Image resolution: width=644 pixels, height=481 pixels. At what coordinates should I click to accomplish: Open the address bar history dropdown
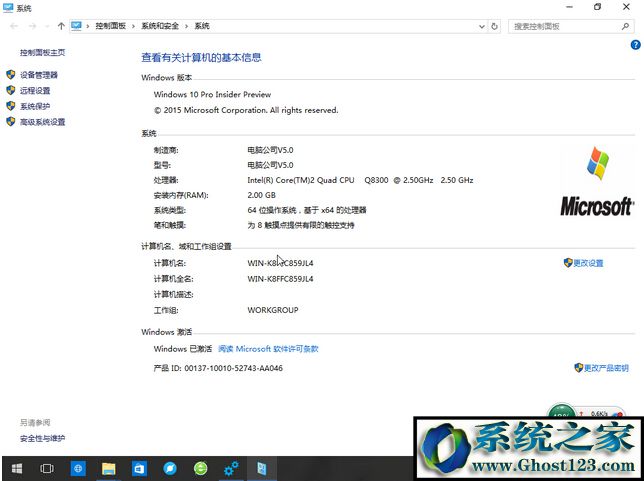point(482,26)
